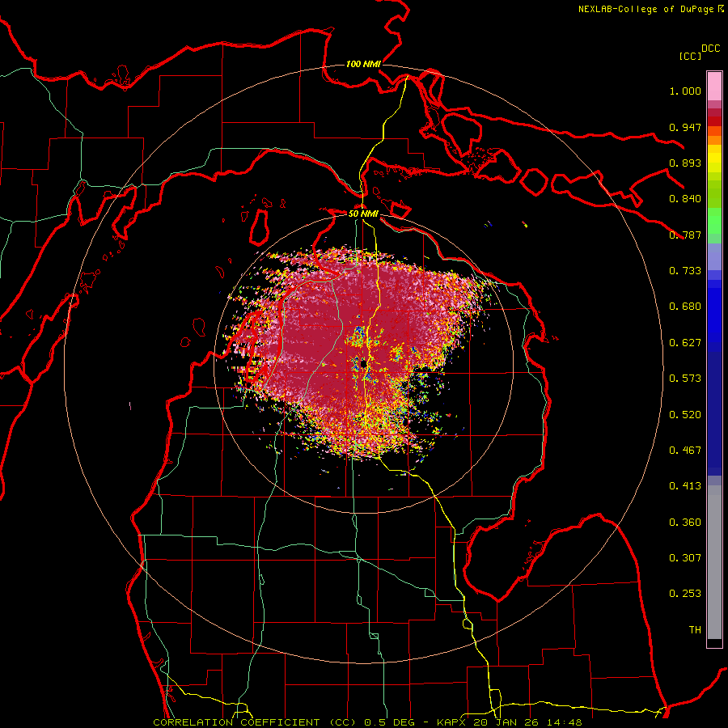This screenshot has height=728, width=728.
Task: Click the [CC] units label
Action: click(x=690, y=56)
